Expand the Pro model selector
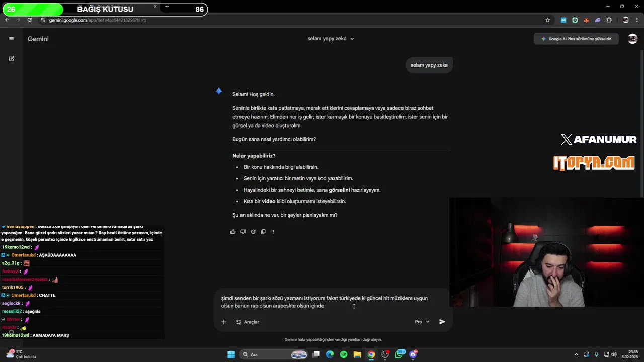 click(x=422, y=322)
